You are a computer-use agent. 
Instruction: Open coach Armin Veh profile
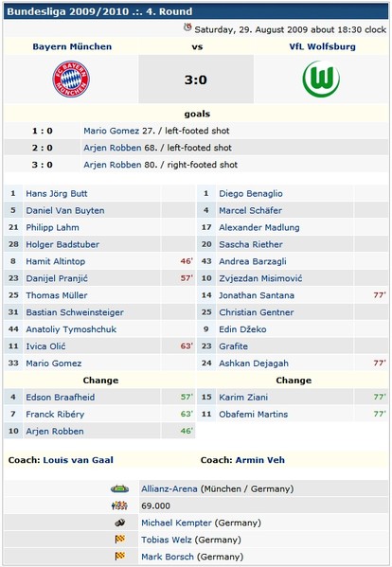[260, 460]
